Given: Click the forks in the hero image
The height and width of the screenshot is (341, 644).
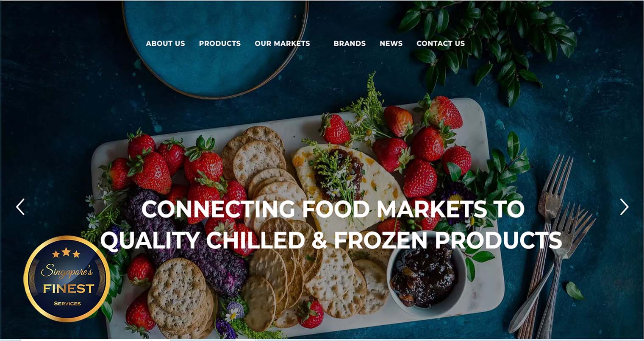Looking at the screenshot, I should [551, 246].
